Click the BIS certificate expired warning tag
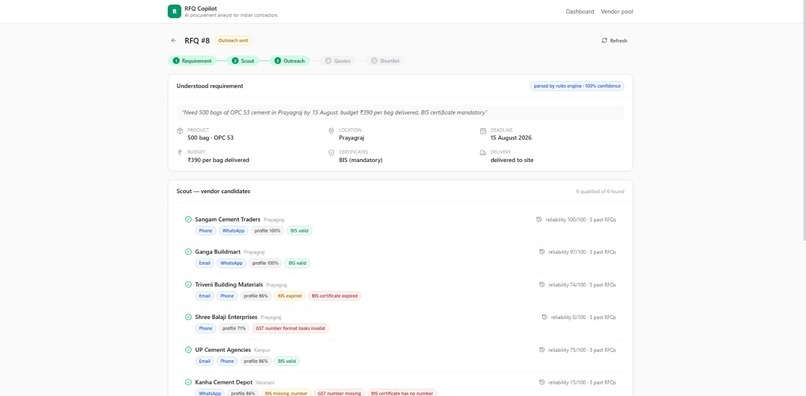This screenshot has height=396, width=806. pos(335,296)
